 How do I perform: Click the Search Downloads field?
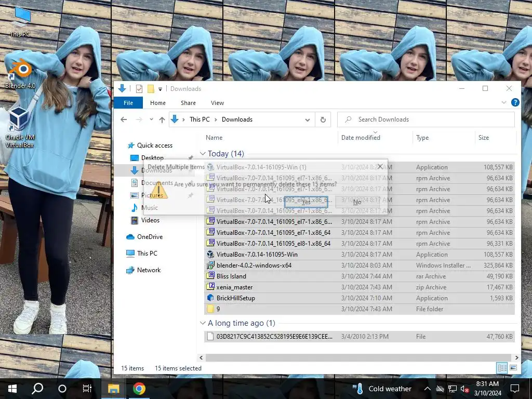tap(426, 119)
